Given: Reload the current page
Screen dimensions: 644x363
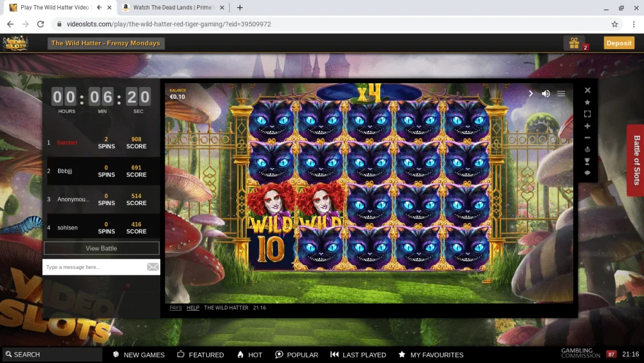Looking at the screenshot, I should pos(40,25).
